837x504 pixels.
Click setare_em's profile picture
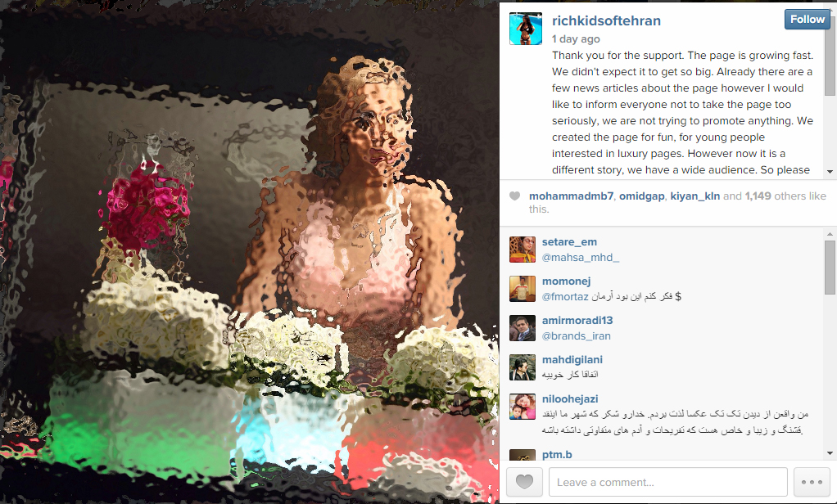[x=522, y=250]
